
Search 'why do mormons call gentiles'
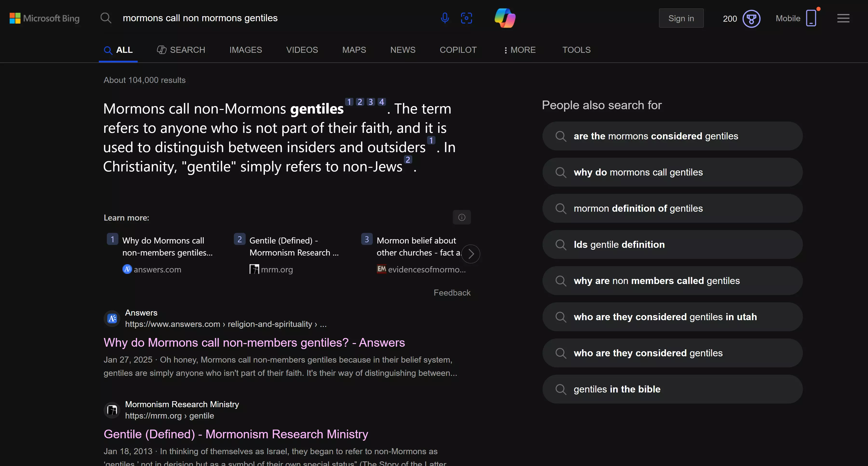[672, 172]
